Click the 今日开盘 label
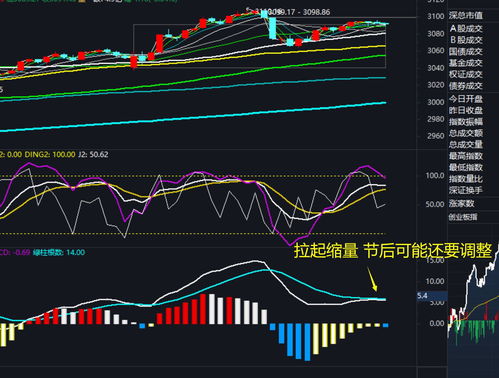 [466, 99]
